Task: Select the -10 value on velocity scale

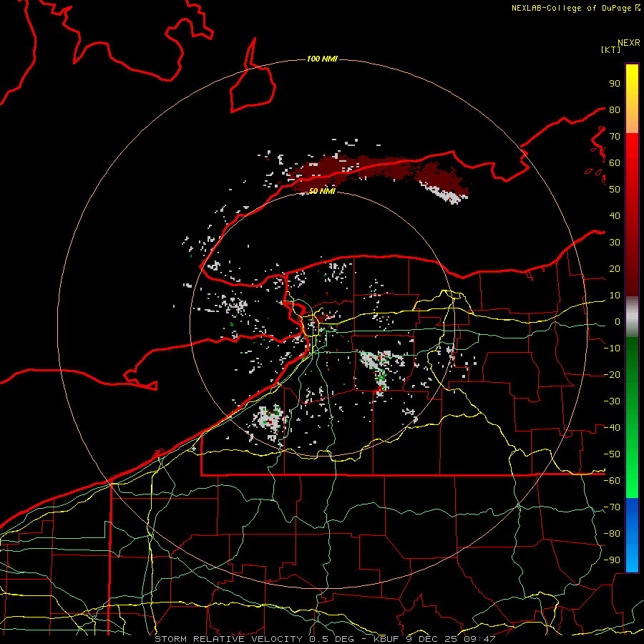Action: 612,348
